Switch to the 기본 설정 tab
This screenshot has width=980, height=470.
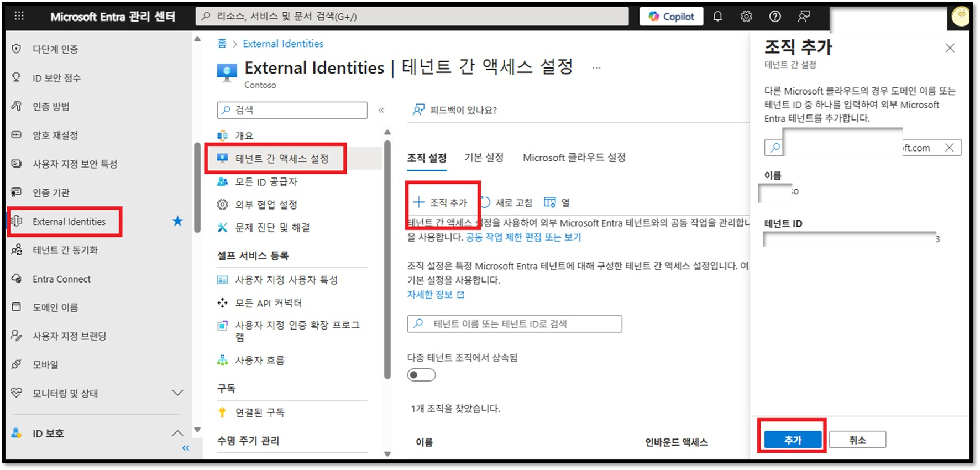coord(484,158)
